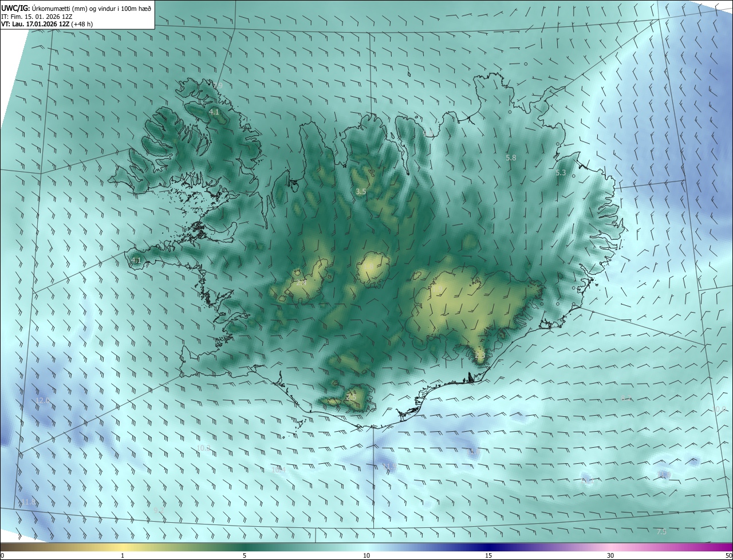Select the "VT: Lau. 17.01.2026 12Z" valid time
Screen dimensions: 733x560
point(36,24)
